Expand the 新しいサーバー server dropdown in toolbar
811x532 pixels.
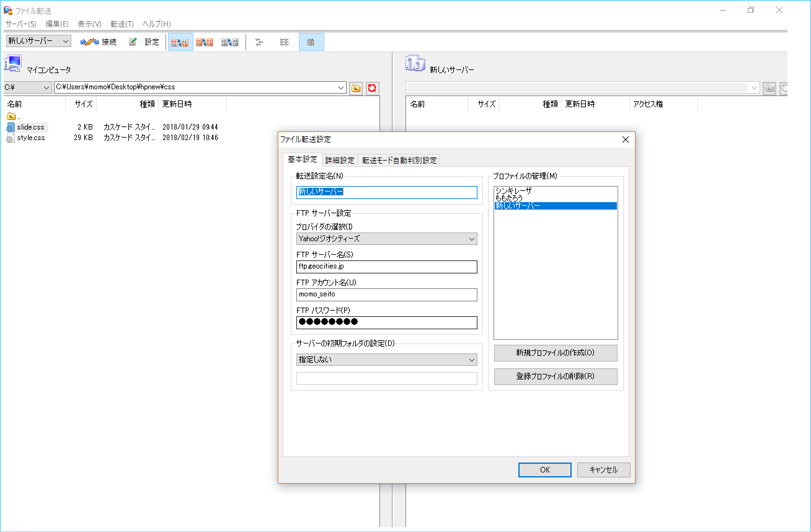38,42
